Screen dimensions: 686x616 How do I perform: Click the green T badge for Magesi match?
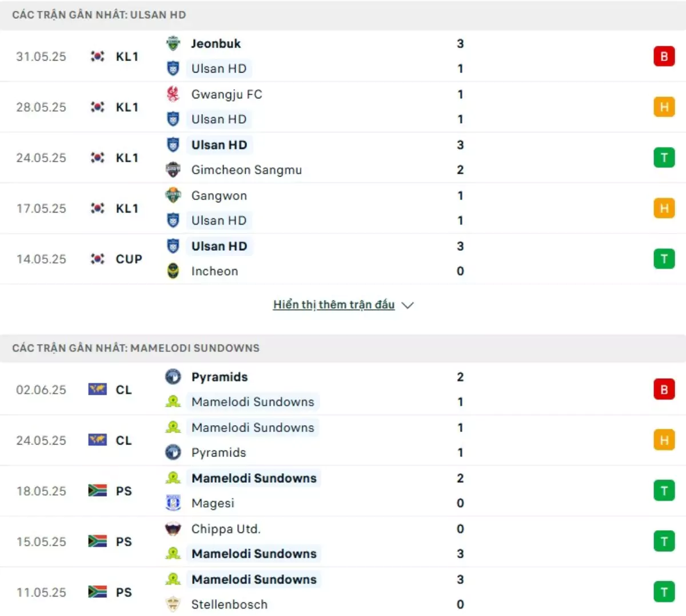[664, 491]
